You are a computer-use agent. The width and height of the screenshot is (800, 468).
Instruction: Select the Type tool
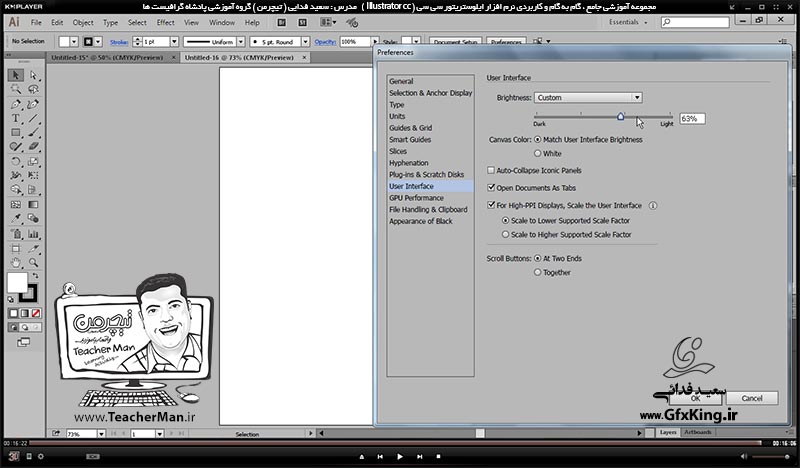click(x=16, y=118)
